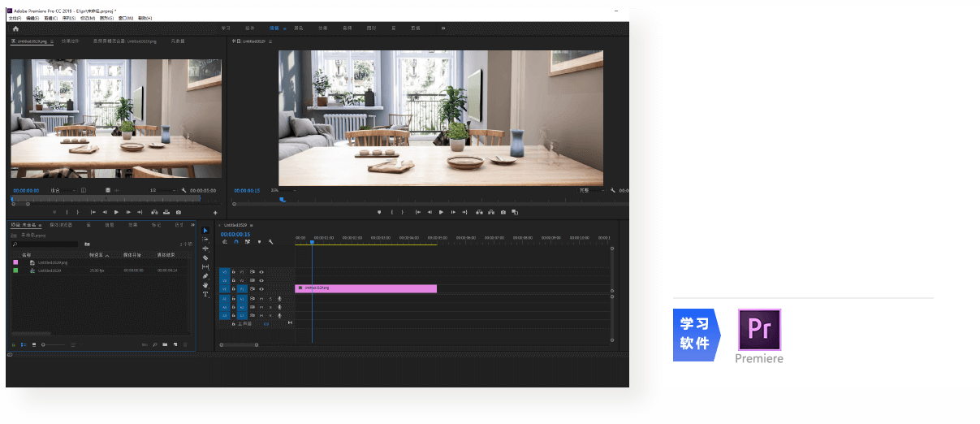This screenshot has width=980, height=424.
Task: Select the Pen tool
Action: [x=205, y=276]
